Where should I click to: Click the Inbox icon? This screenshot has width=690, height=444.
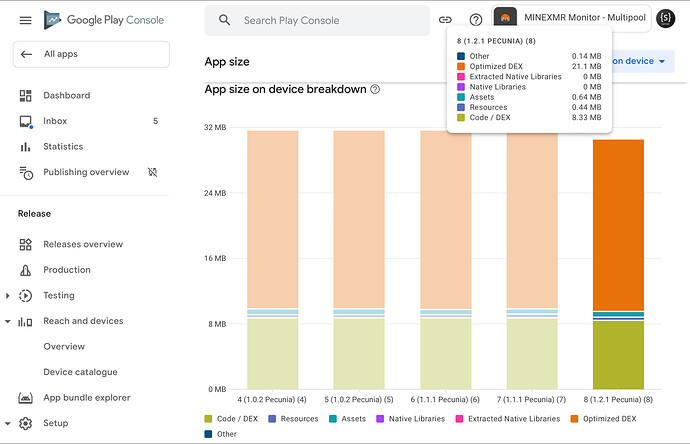pyautogui.click(x=26, y=121)
